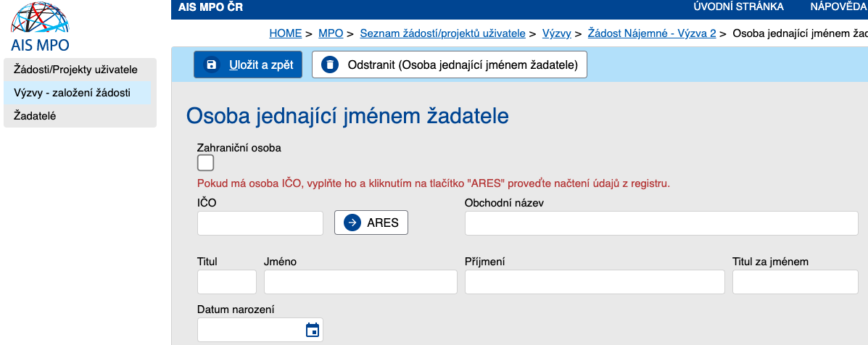Open Žadatelé in the sidebar menu
This screenshot has width=868, height=345.
(x=35, y=115)
